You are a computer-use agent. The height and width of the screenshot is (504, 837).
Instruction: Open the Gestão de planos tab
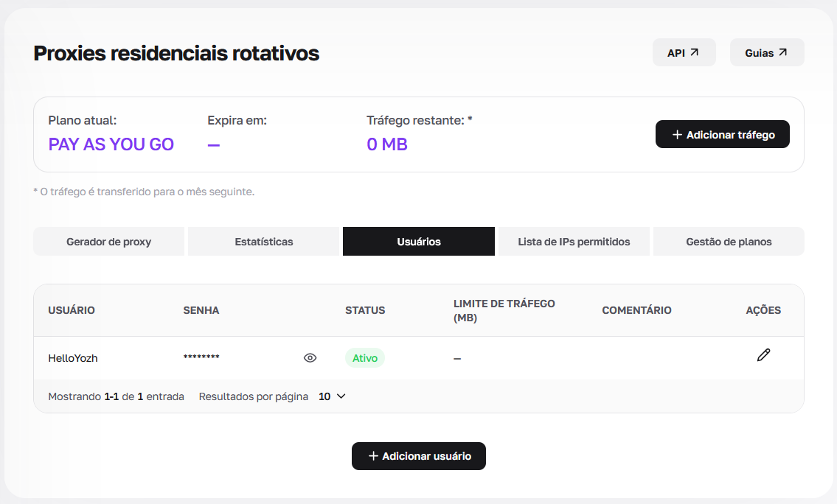tap(729, 242)
